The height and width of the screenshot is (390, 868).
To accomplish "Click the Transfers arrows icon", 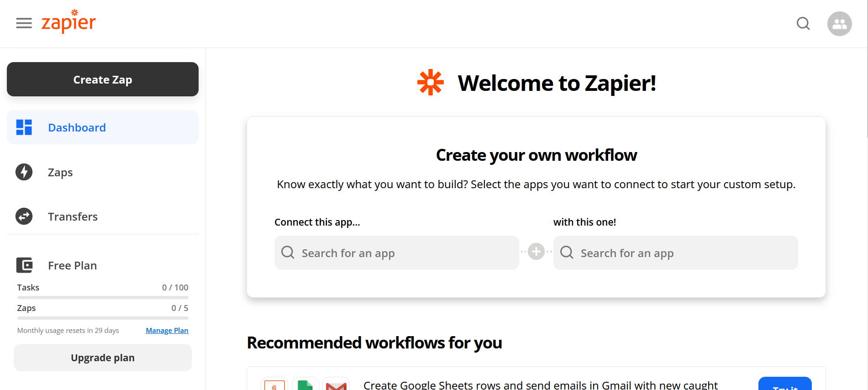I will [x=24, y=216].
